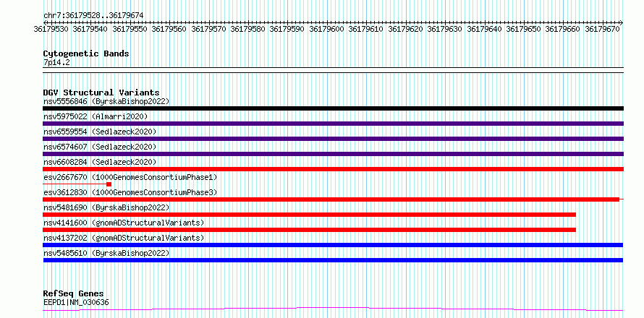The height and width of the screenshot is (318, 644).
Task: Open variant nsv5556846 (ByrskaBishop2022) label
Action: 106,101
